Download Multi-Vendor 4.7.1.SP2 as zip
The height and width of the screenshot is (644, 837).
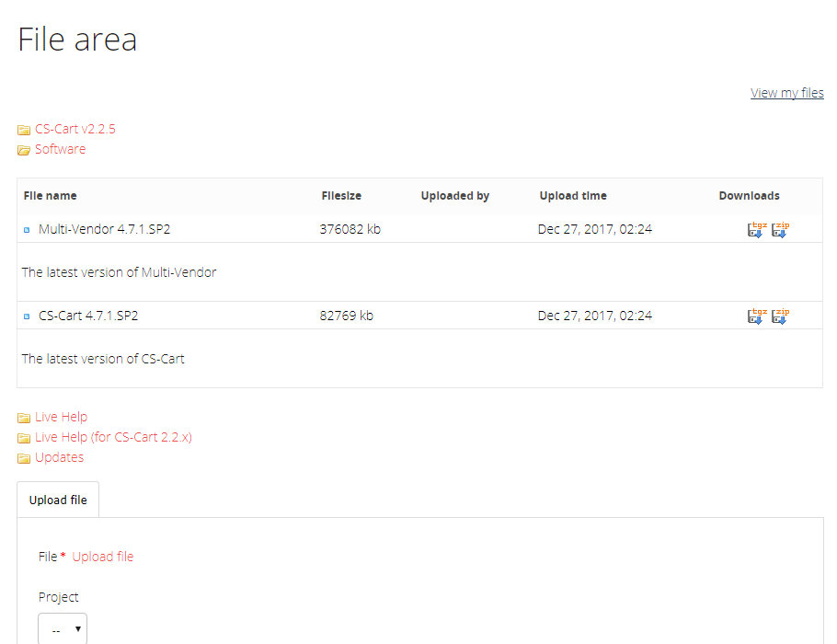tap(780, 230)
